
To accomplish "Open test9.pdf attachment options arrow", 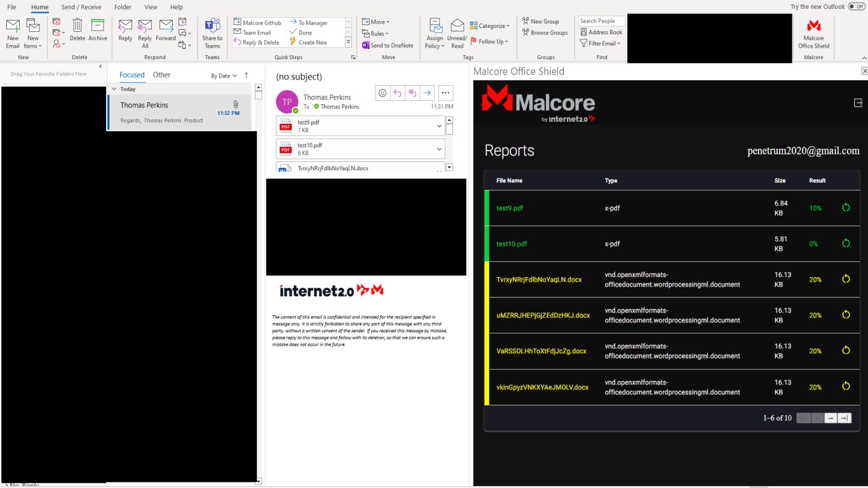I will click(x=439, y=126).
